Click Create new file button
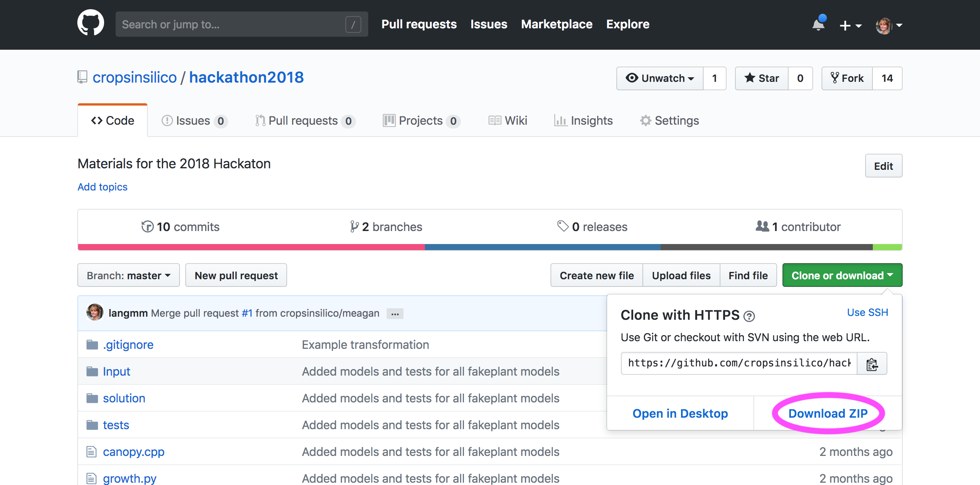The width and height of the screenshot is (980, 485). [597, 275]
